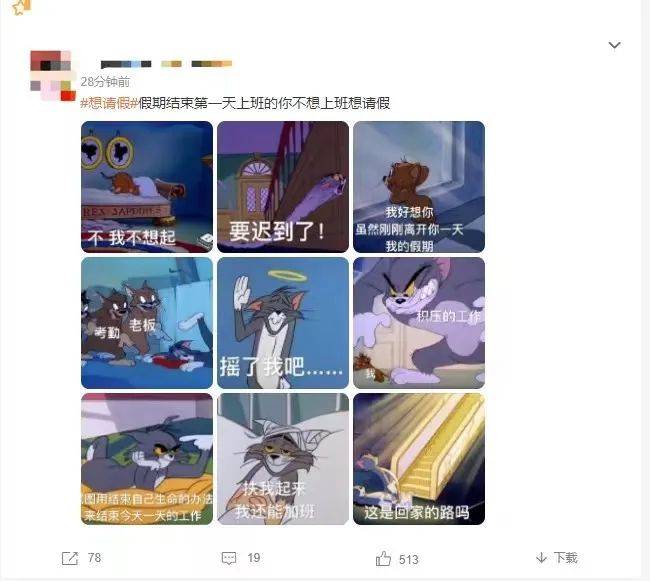Open the post options chevron menu

point(614,45)
